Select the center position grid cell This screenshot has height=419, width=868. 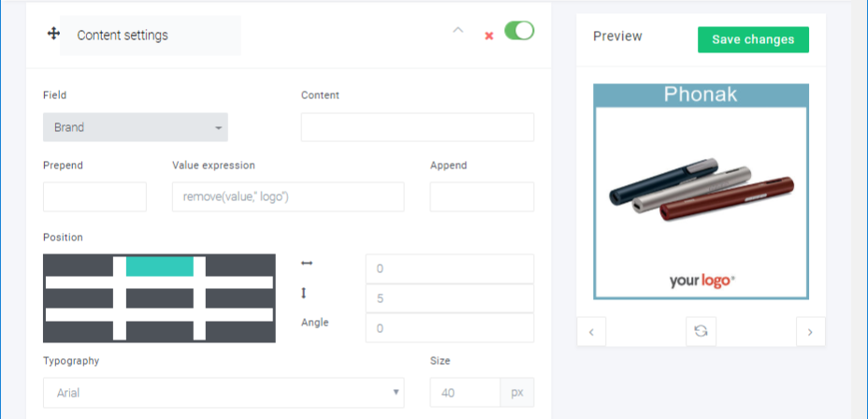coord(159,298)
